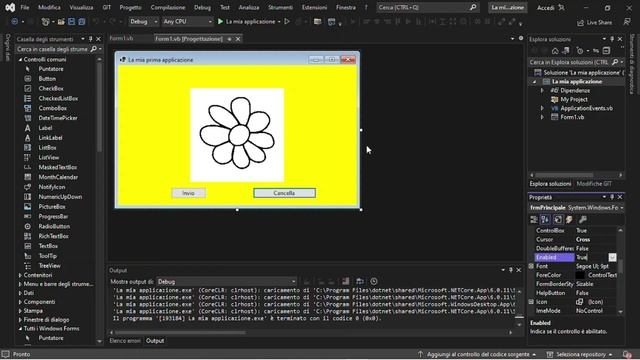The height and width of the screenshot is (360, 640).
Task: Click the home icon in Esplora soluzioni
Action: pyautogui.click(x=555, y=51)
